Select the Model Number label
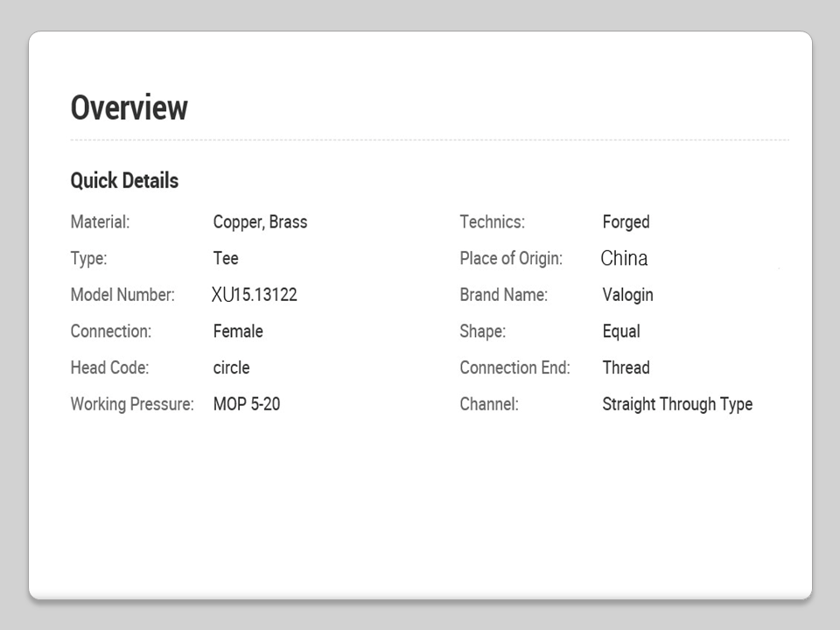Screen dimensions: 840x630 [122, 295]
